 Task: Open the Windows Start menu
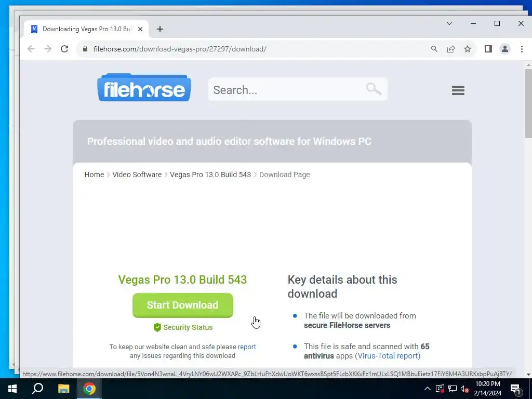coord(12,389)
